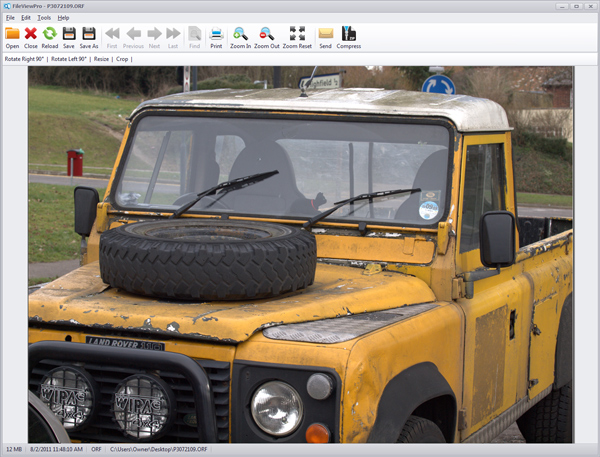Click the Save As icon

coord(89,34)
